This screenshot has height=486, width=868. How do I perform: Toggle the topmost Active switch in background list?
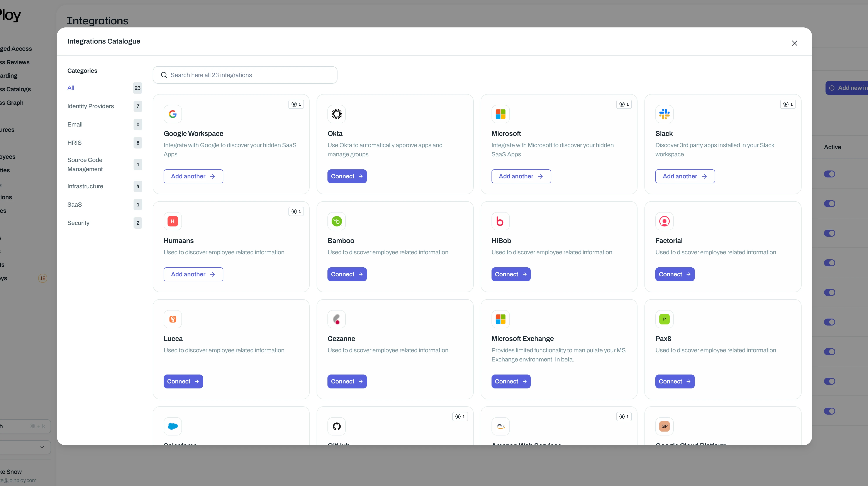pos(830,174)
